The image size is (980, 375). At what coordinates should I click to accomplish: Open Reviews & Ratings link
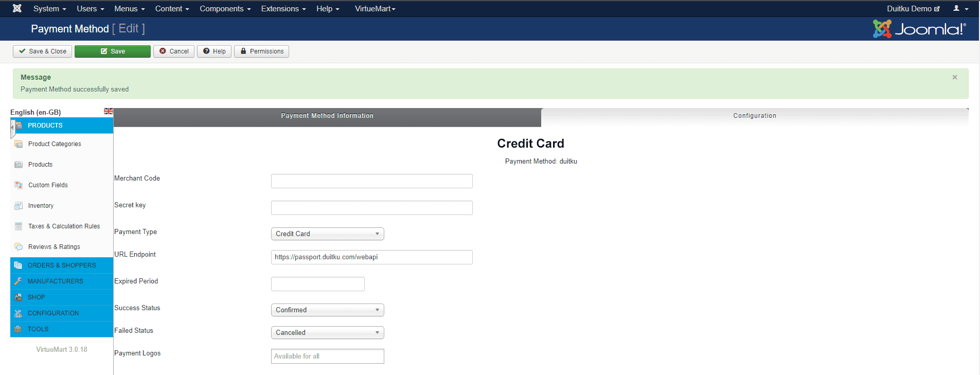click(54, 247)
